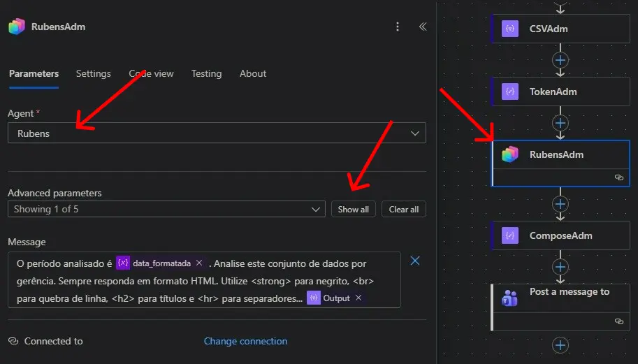Switch to the Settings tab
The height and width of the screenshot is (364, 638).
[x=93, y=73]
